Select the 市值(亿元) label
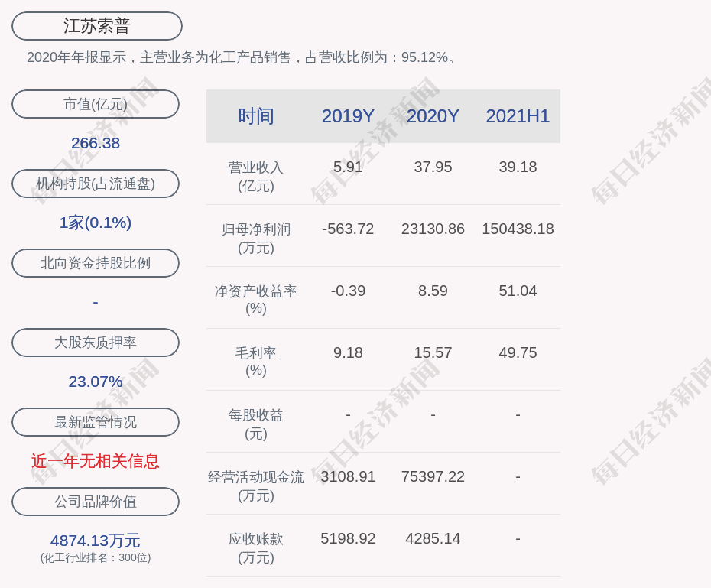Image resolution: width=711 pixels, height=588 pixels. coord(96,104)
